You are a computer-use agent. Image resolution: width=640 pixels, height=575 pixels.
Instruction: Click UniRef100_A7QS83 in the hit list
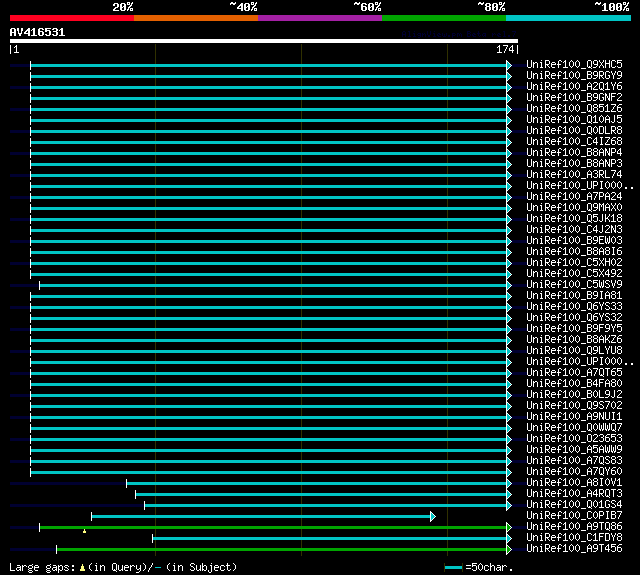click(x=574, y=461)
